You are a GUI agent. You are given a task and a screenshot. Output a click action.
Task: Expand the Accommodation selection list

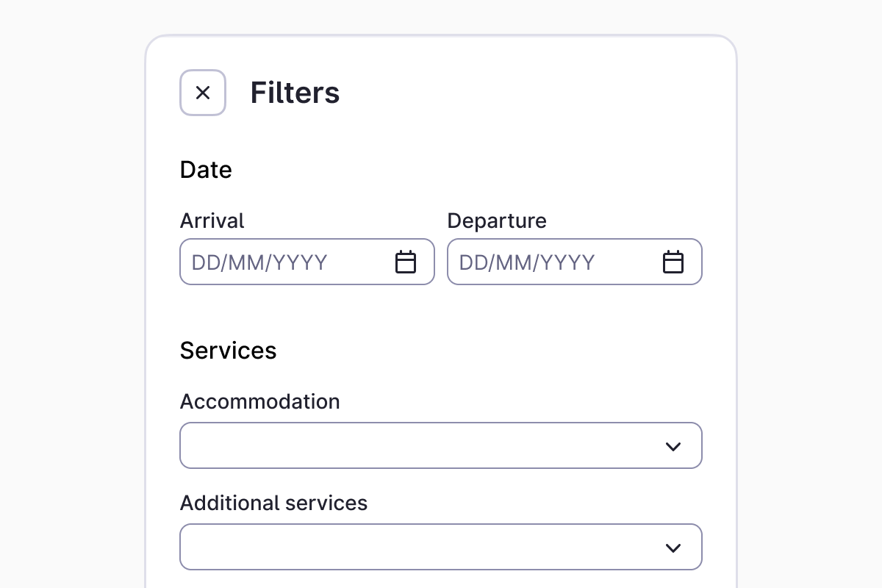(x=441, y=445)
